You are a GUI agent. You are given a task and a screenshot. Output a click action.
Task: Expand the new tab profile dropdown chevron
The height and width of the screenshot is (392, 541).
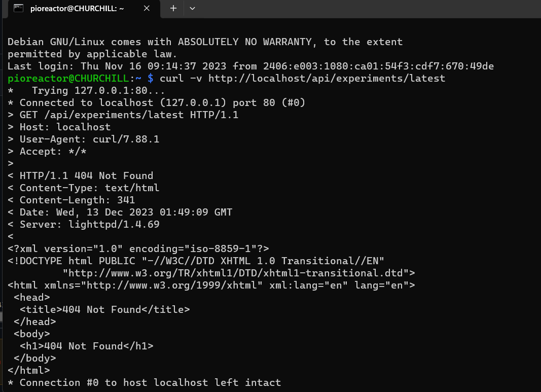tap(193, 8)
